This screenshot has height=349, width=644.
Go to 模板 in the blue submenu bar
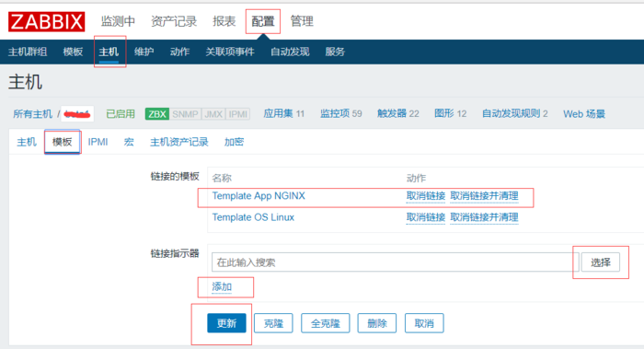coord(73,52)
